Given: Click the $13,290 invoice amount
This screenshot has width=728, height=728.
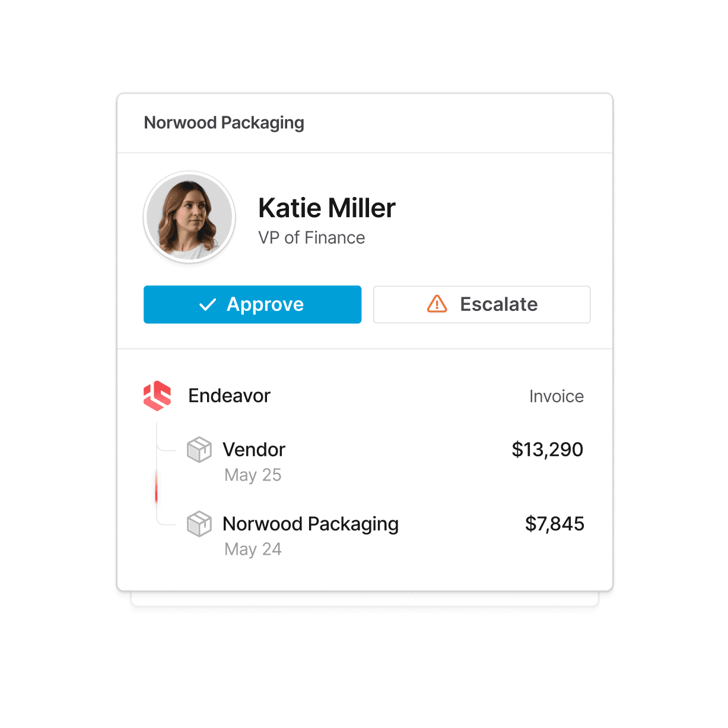Looking at the screenshot, I should [548, 450].
